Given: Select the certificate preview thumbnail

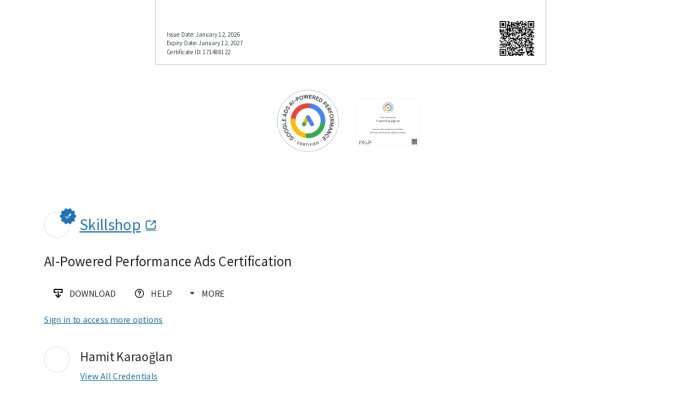Looking at the screenshot, I should pos(388,122).
